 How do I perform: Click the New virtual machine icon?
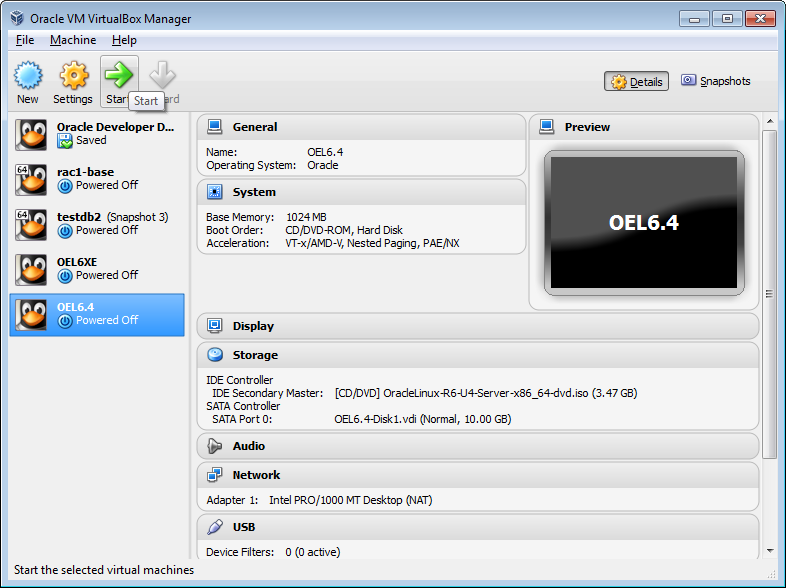pos(28,76)
